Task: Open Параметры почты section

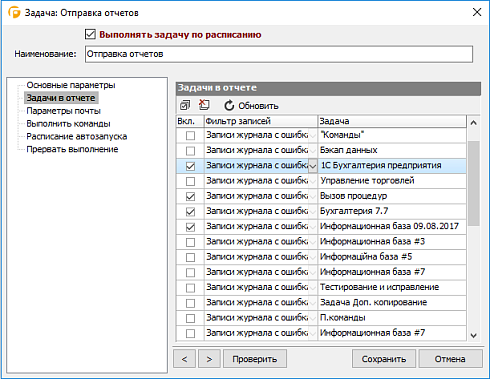Action: [63, 111]
